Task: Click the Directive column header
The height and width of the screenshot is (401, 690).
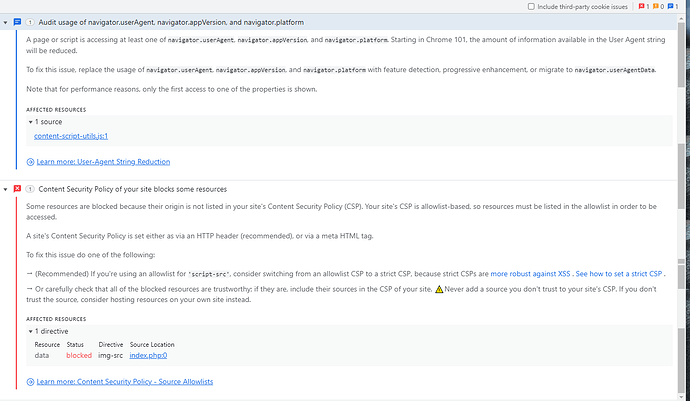Action: coord(111,345)
